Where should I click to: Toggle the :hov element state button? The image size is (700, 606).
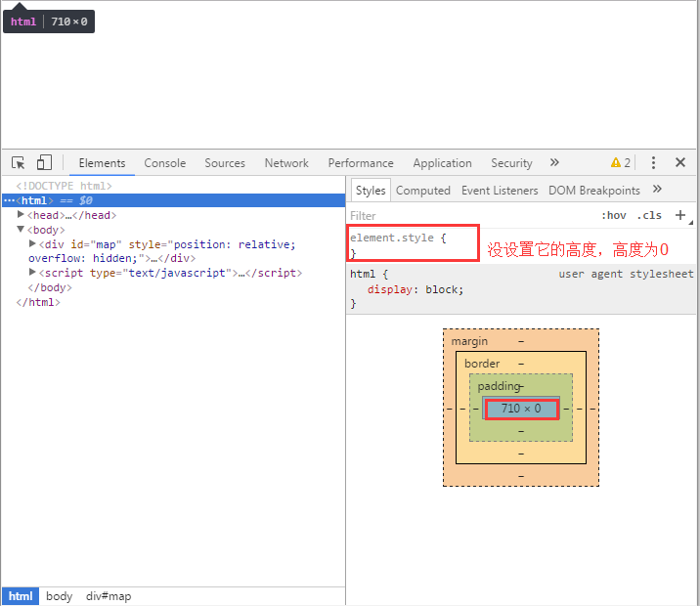click(614, 216)
